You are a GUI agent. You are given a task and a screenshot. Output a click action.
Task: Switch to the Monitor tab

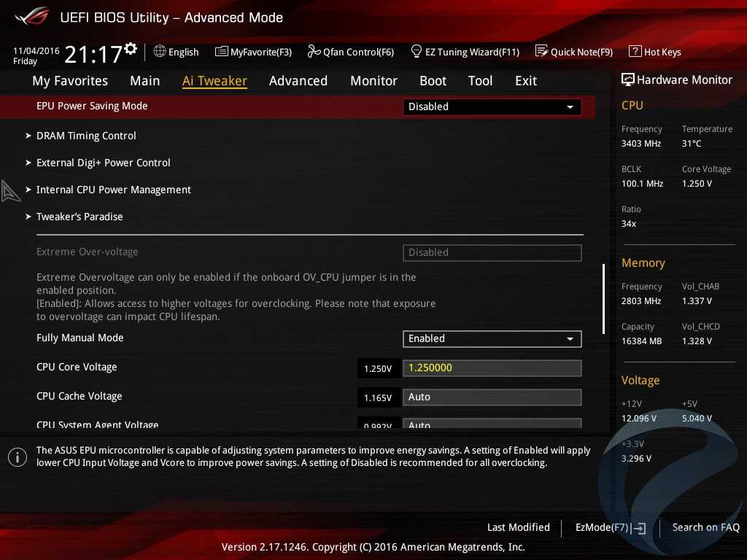tap(373, 81)
